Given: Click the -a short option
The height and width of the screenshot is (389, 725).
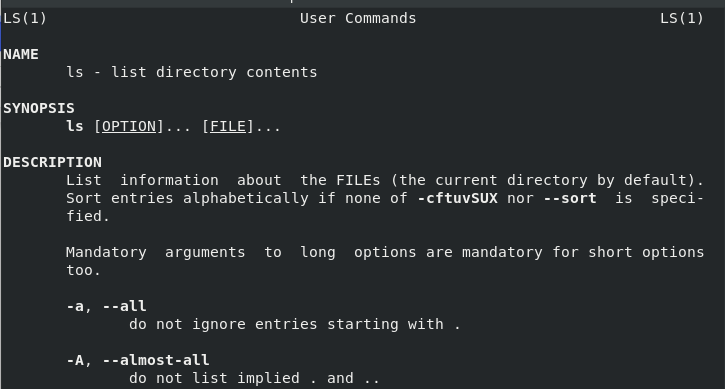Looking at the screenshot, I should (x=75, y=306).
